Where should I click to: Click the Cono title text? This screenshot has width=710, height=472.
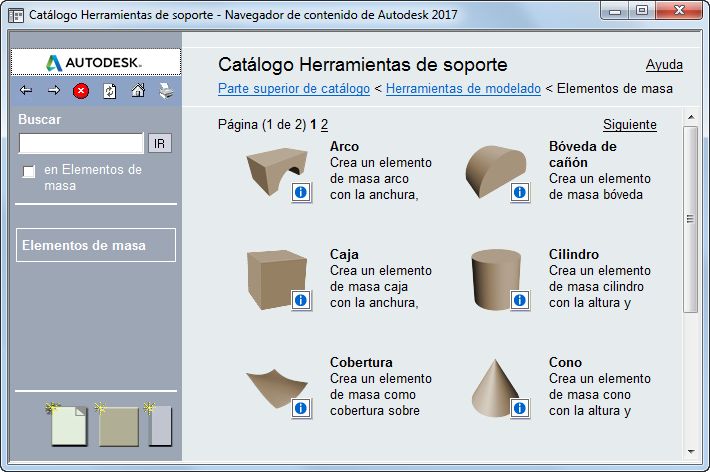point(565,362)
